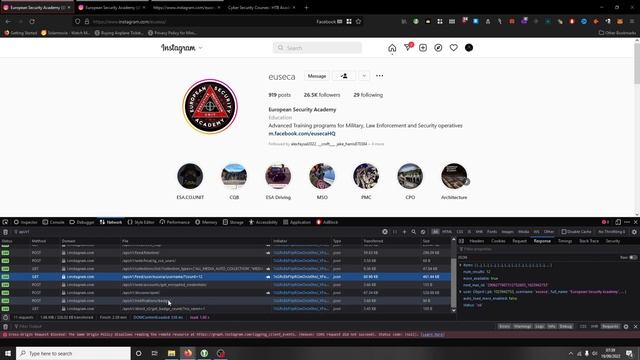Create new post plus icon
640x360 pixels.
click(423, 48)
